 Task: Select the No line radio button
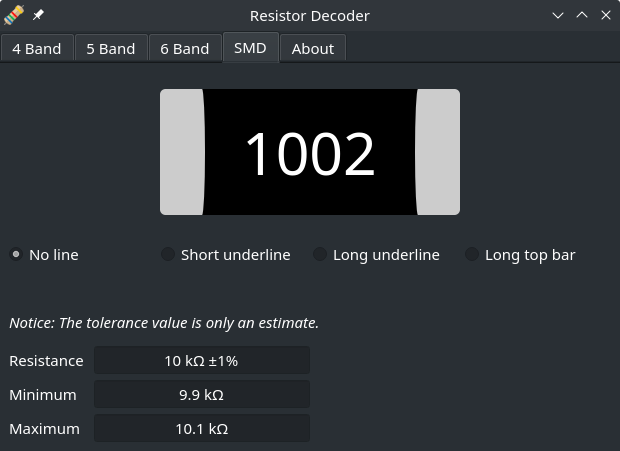pos(16,255)
